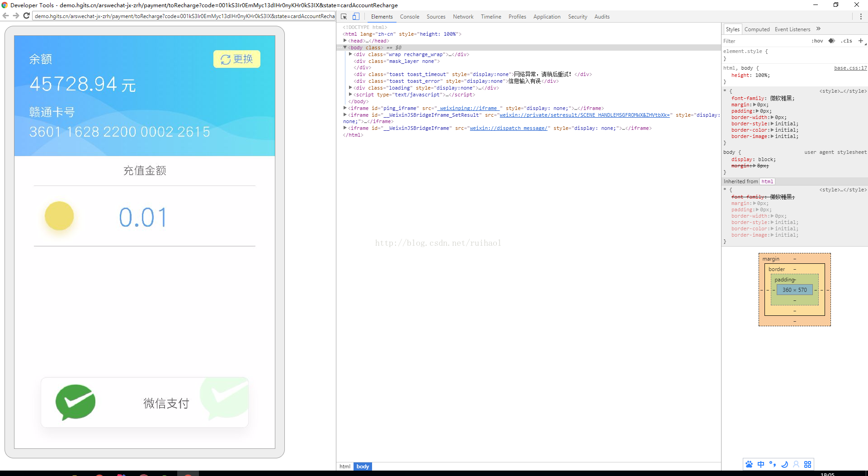The image size is (868, 476).
Task: Toggle the :hov pseudo-state panel
Action: tap(817, 41)
